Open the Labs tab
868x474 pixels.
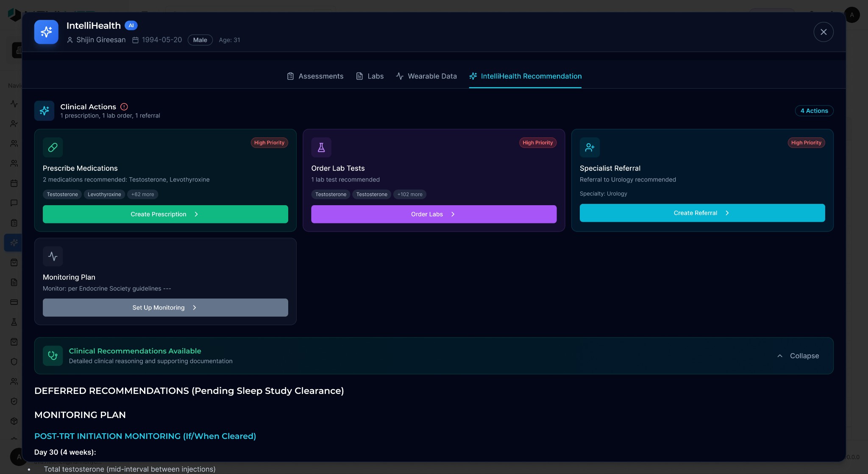point(370,76)
